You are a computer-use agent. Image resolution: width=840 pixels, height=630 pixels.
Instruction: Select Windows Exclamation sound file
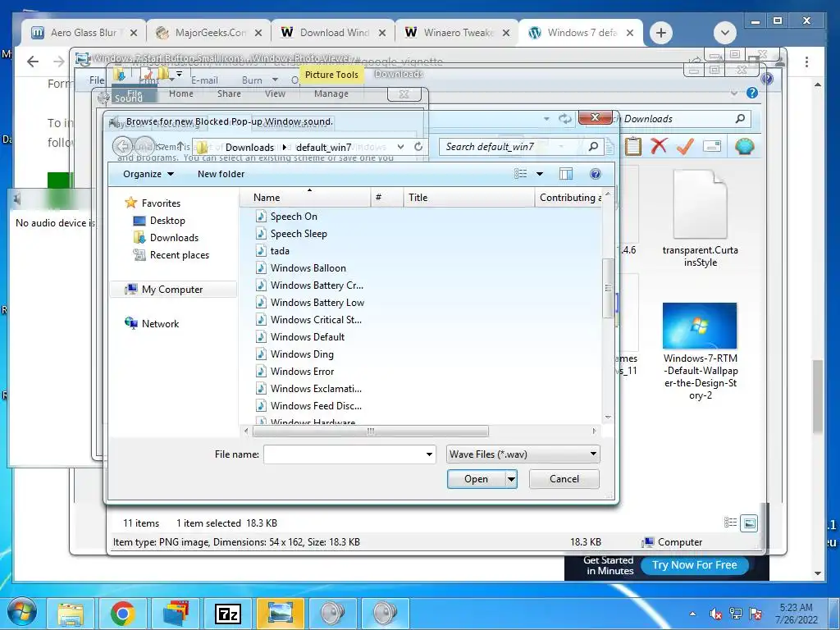point(316,388)
